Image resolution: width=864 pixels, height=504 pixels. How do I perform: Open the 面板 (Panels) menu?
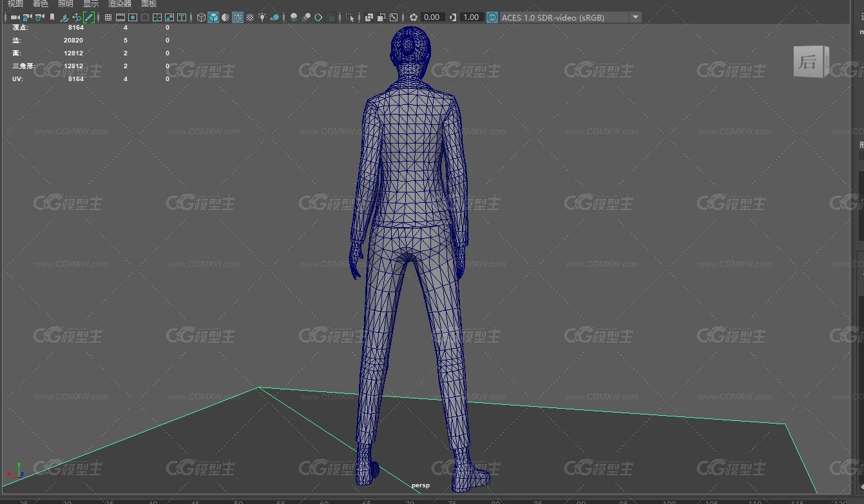(x=149, y=4)
